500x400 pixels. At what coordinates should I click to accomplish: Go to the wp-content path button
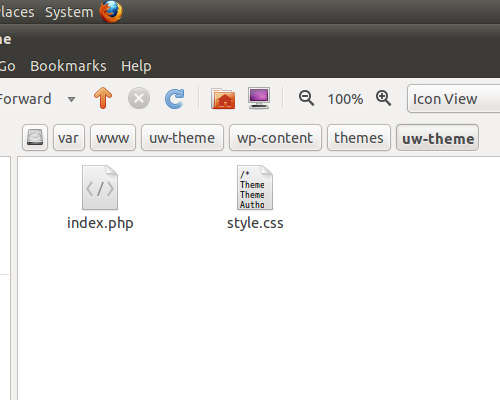click(x=275, y=138)
